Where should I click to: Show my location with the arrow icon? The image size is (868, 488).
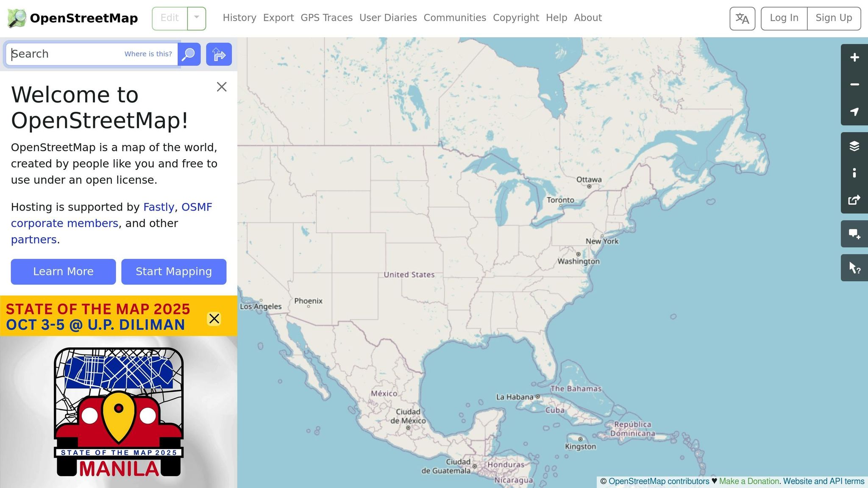(854, 112)
